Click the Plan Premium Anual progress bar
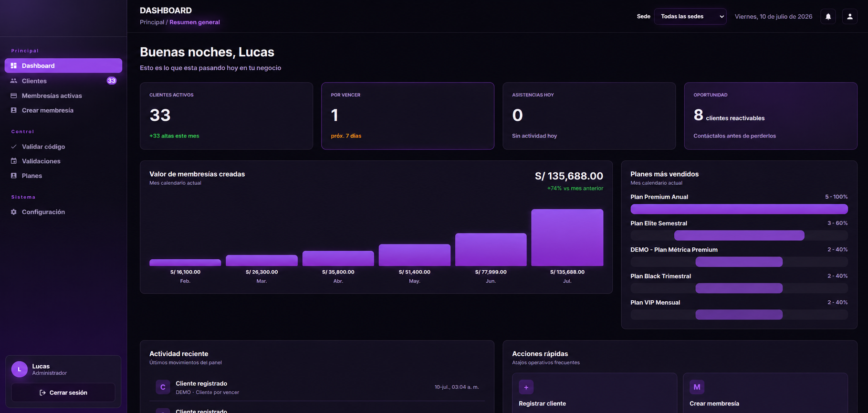 point(739,209)
